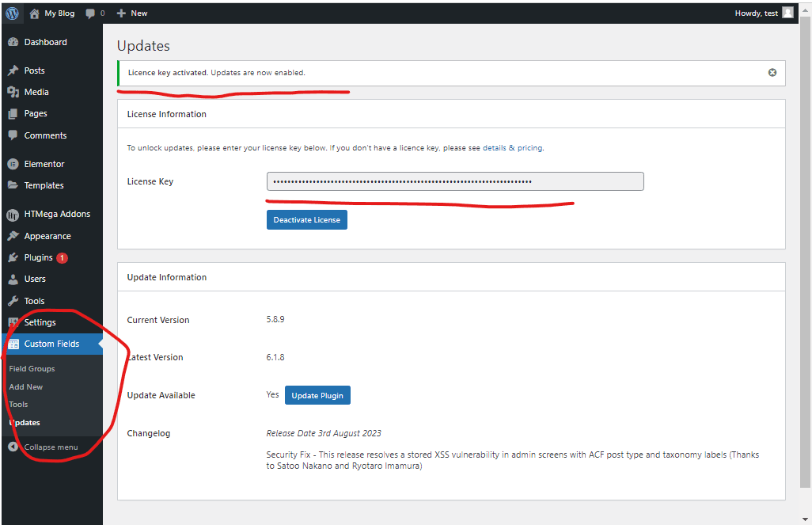Click the Appearance paintbrush icon

coord(13,236)
